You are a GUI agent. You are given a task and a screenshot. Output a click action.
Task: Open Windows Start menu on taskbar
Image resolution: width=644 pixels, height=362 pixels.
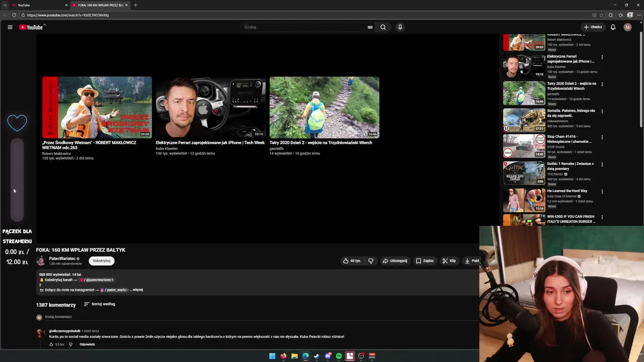tap(272, 356)
